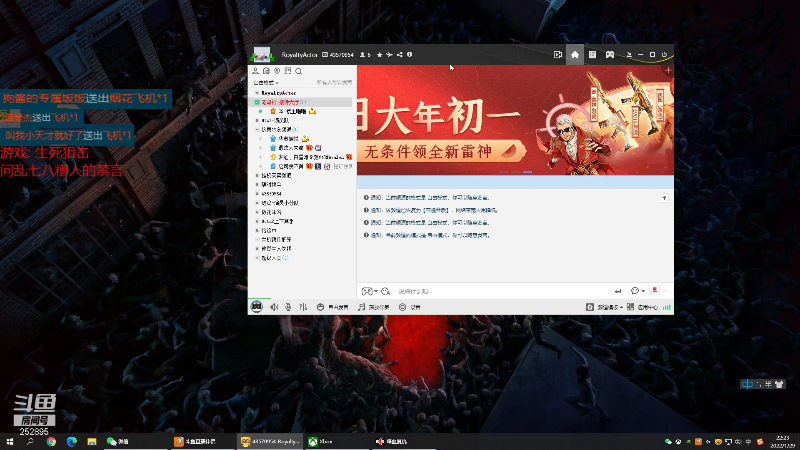Open the channel template dropdown at bottom right
Screen dimensions: 800x450
[604, 307]
